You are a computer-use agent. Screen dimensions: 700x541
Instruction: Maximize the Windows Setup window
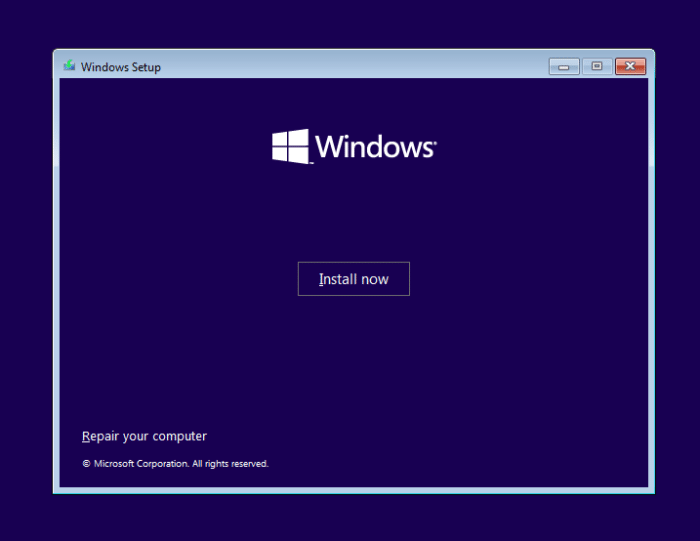[x=597, y=67]
